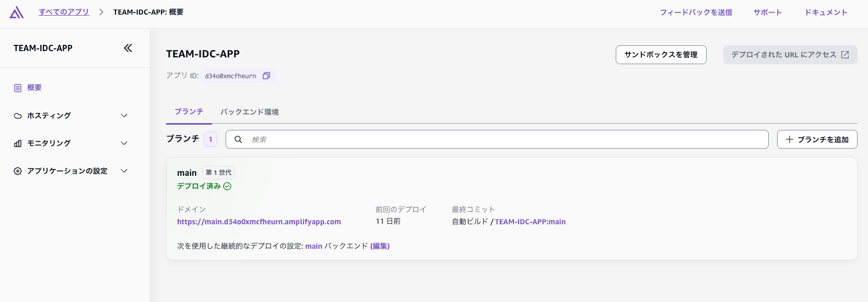Click the app ID d34o0xmcfheurn text
Viewport: 868px width, 302px height.
coord(230,76)
